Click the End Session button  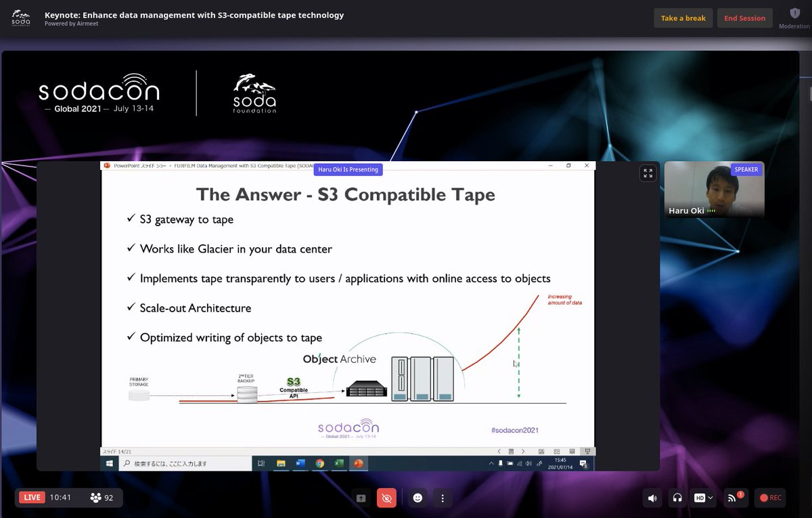(x=744, y=18)
